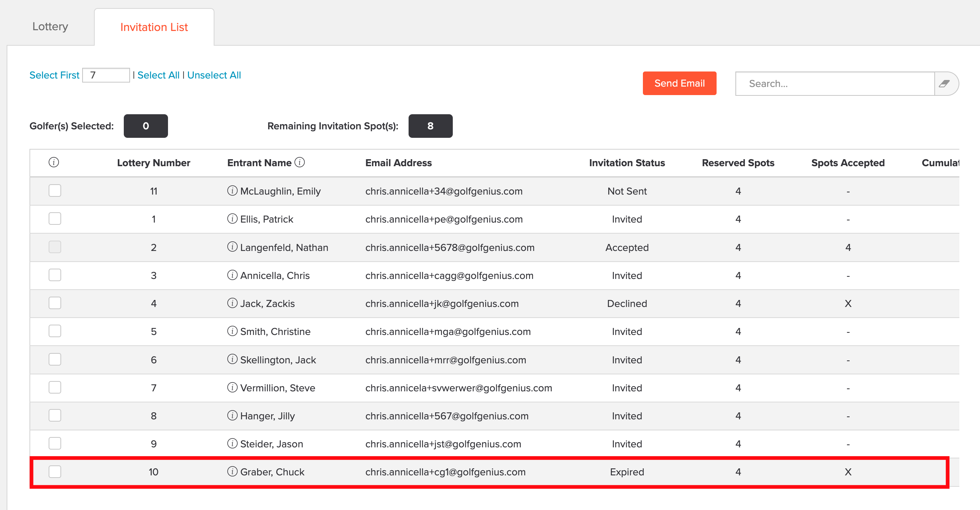Check the box for McLaughlin, Emily
Image resolution: width=980 pixels, height=510 pixels.
point(55,191)
